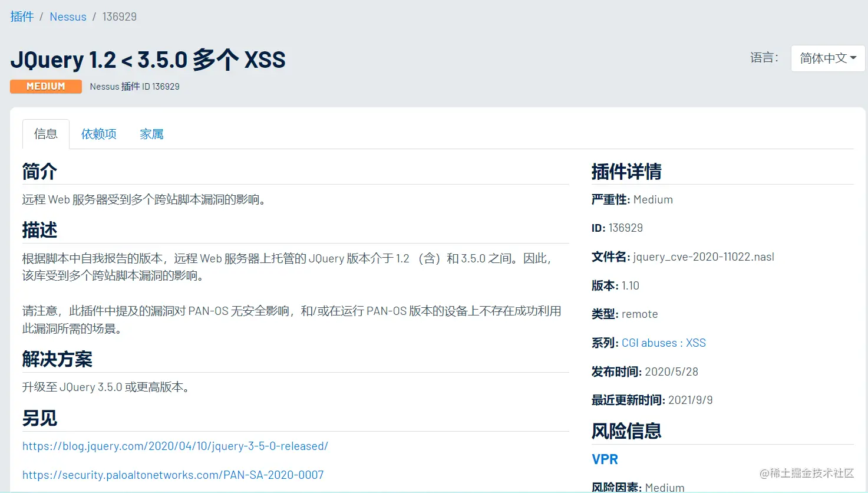Viewport: 868px width, 493px height.
Task: Click the 发布时间 2020/5/28 row
Action: pos(645,372)
